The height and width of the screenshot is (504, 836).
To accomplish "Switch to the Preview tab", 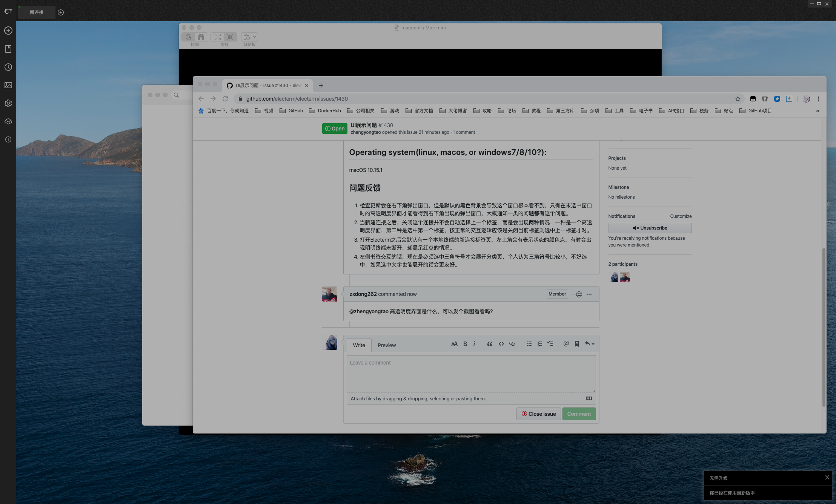I will pyautogui.click(x=386, y=345).
